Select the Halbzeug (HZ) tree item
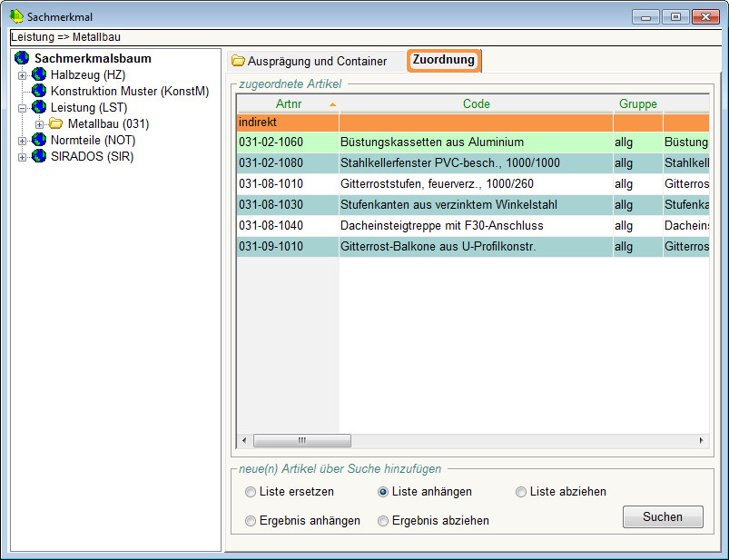This screenshot has height=560, width=729. coord(88,74)
